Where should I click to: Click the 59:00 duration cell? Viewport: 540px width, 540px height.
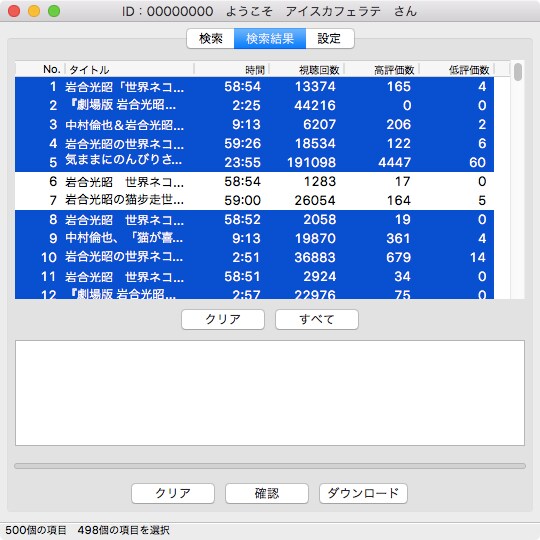tap(242, 200)
